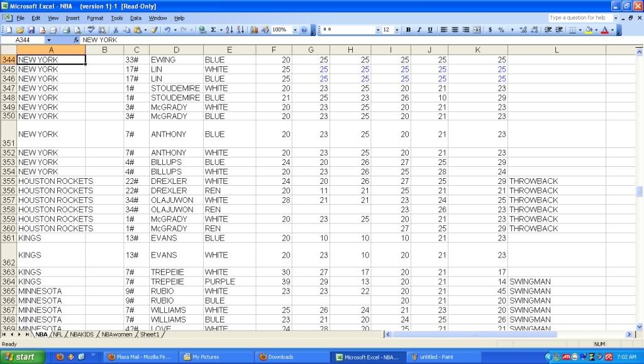The width and height of the screenshot is (644, 364).
Task: Click the Windows Start button
Action: [x=22, y=357]
